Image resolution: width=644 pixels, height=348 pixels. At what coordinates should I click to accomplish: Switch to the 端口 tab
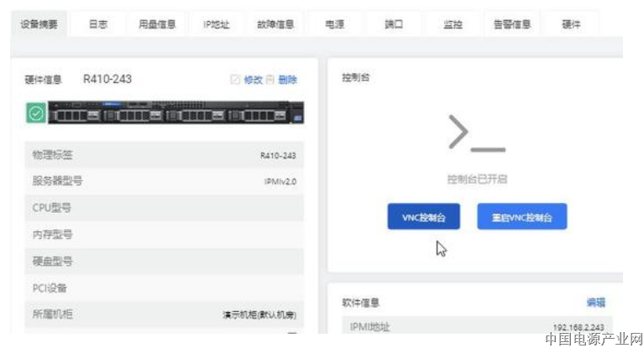(x=393, y=24)
